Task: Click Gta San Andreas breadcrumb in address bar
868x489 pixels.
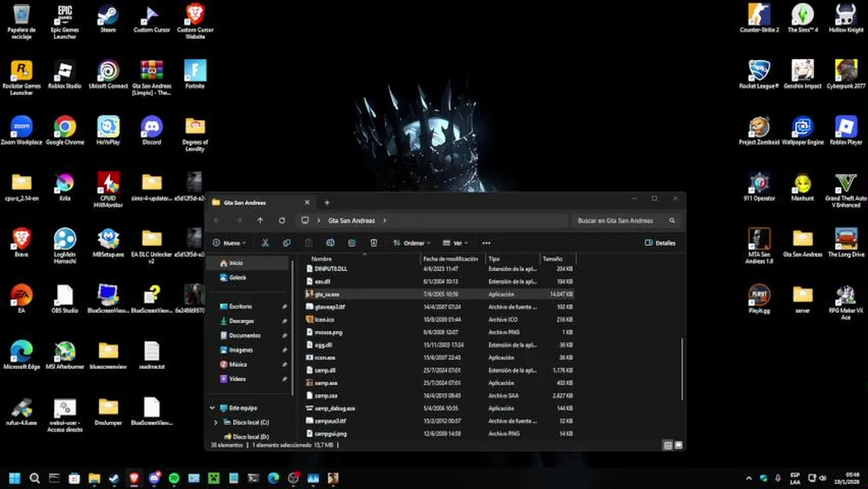Action: (351, 221)
